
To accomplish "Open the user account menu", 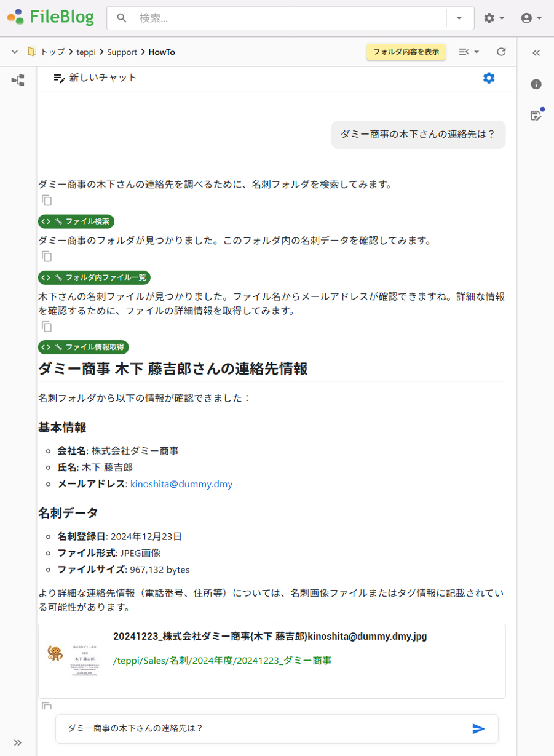I will [x=531, y=18].
